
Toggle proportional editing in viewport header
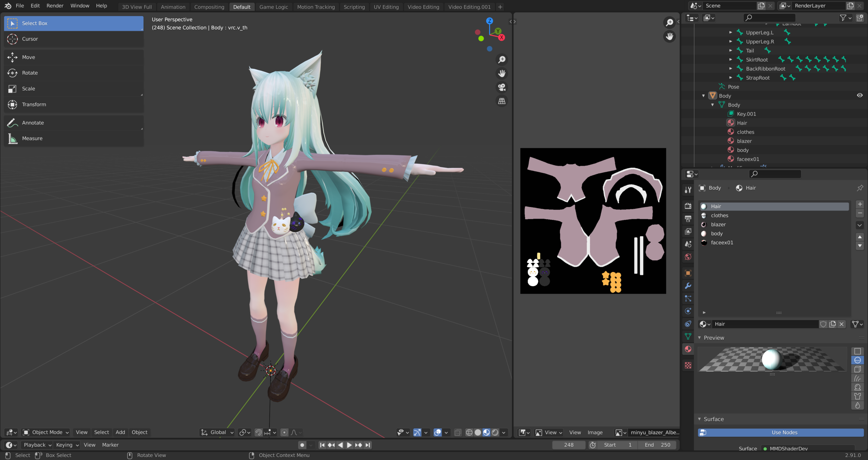click(284, 432)
